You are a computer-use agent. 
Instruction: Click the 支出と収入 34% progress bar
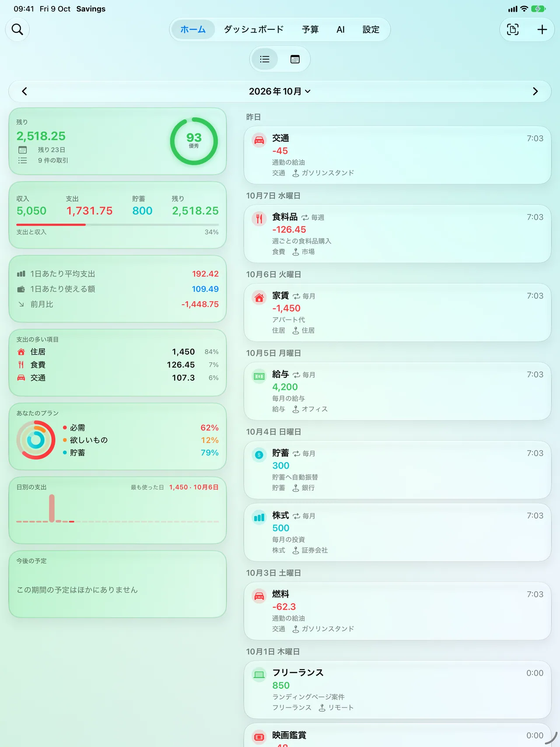pyautogui.click(x=117, y=224)
